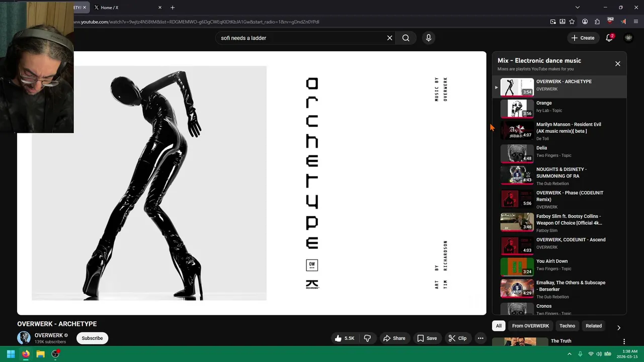
Task: Subscribe to OVERWERK channel
Action: [92, 338]
